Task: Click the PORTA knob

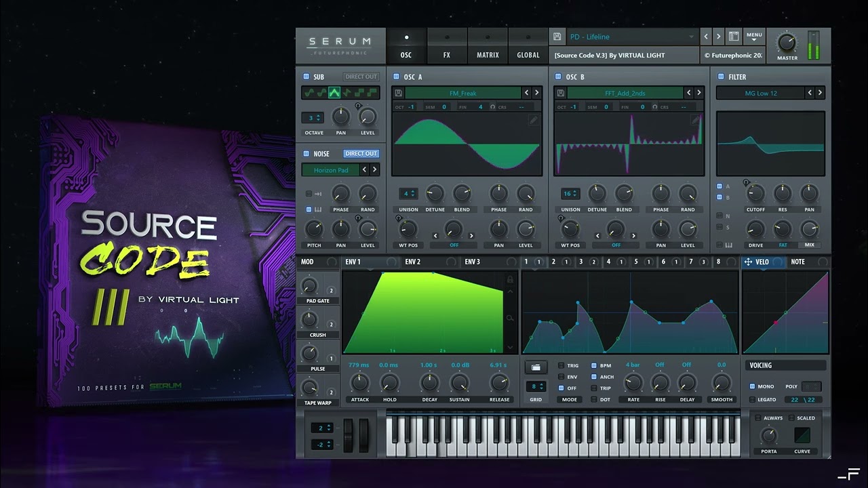Action: (768, 436)
